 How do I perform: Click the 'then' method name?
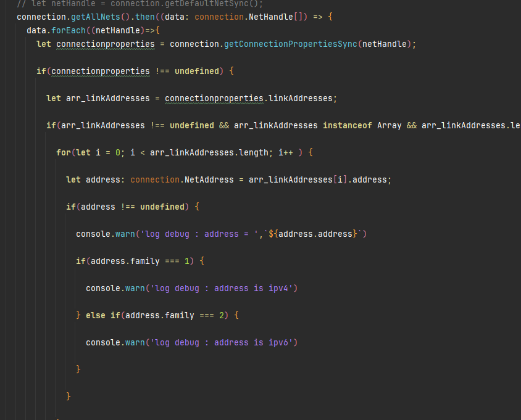click(x=145, y=17)
